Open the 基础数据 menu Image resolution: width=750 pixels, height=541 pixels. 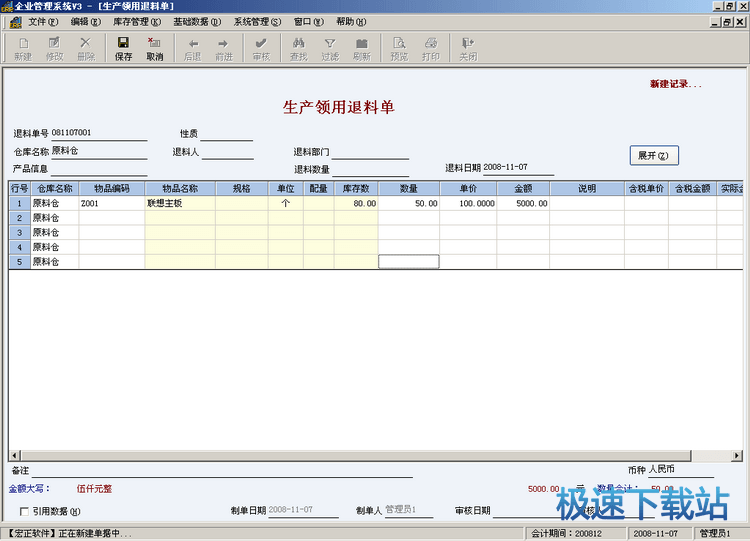(197, 22)
